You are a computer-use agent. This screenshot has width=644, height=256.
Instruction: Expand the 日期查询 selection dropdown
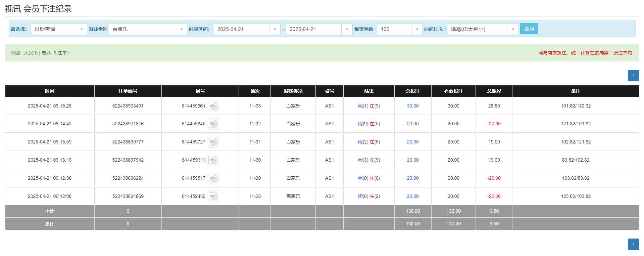[81, 29]
